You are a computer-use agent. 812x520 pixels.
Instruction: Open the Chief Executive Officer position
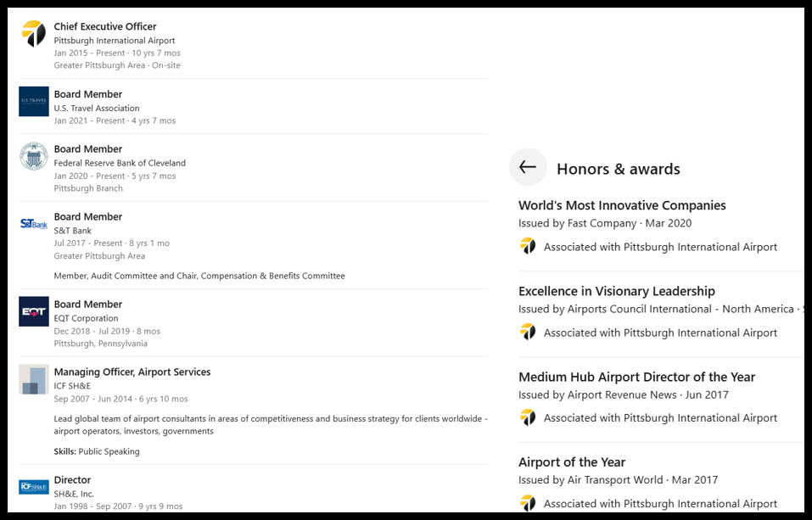click(105, 26)
